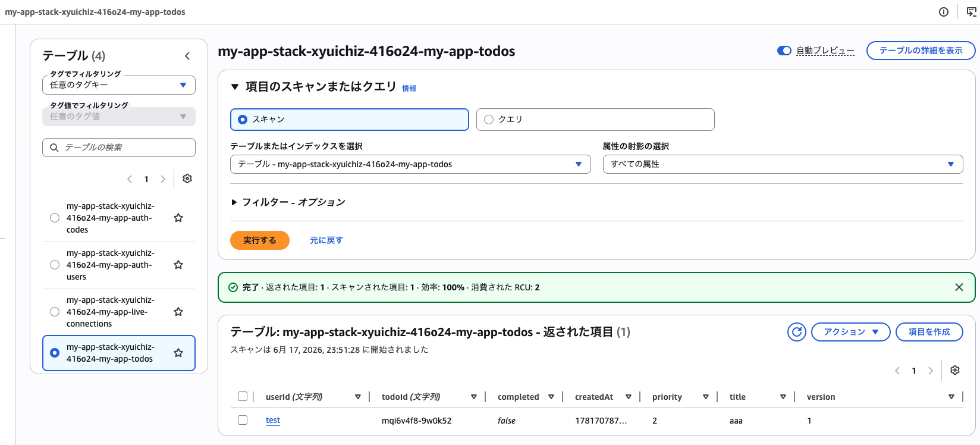Sort by version column arrow

(951, 397)
